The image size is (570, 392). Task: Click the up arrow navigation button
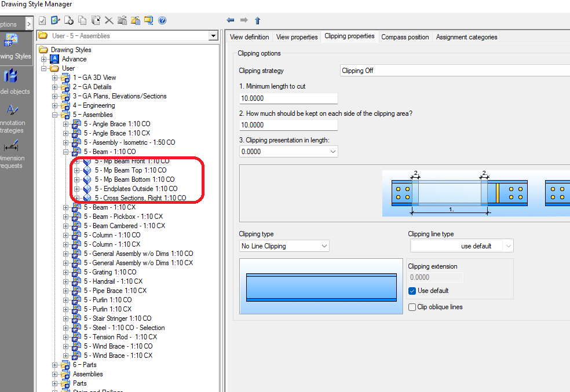point(257,20)
